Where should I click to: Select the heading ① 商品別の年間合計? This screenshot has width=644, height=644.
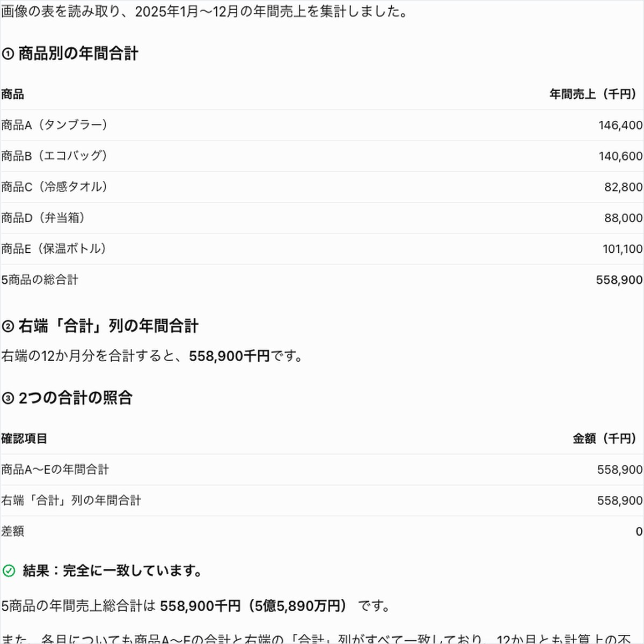point(70,54)
